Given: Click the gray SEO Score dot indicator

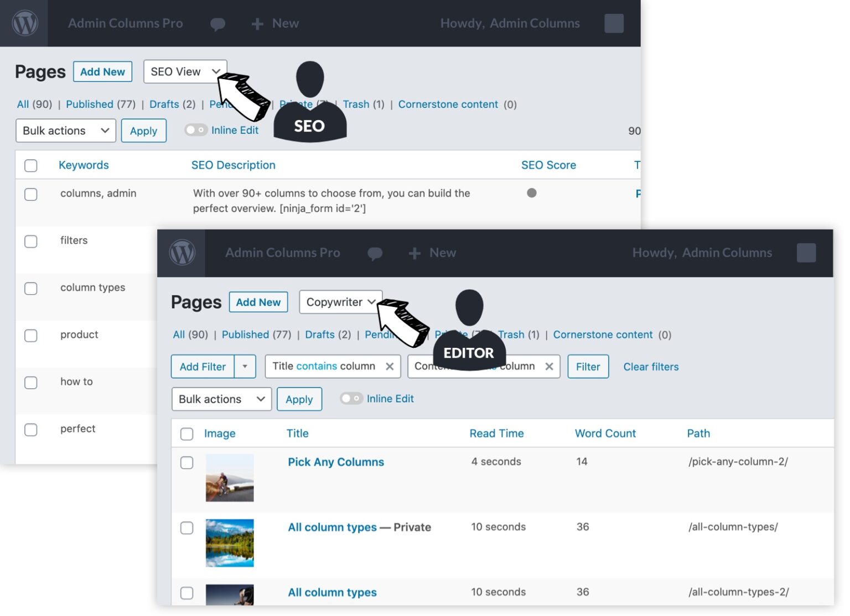Looking at the screenshot, I should (x=532, y=193).
